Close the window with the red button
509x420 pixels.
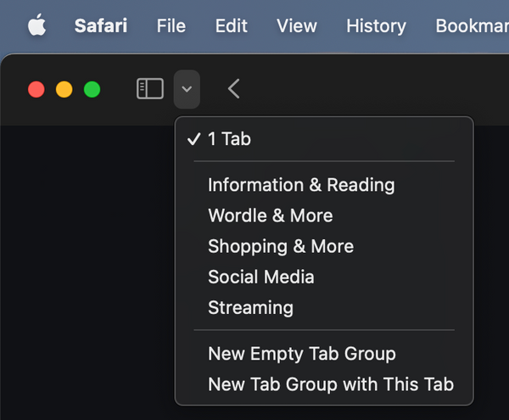tap(36, 89)
